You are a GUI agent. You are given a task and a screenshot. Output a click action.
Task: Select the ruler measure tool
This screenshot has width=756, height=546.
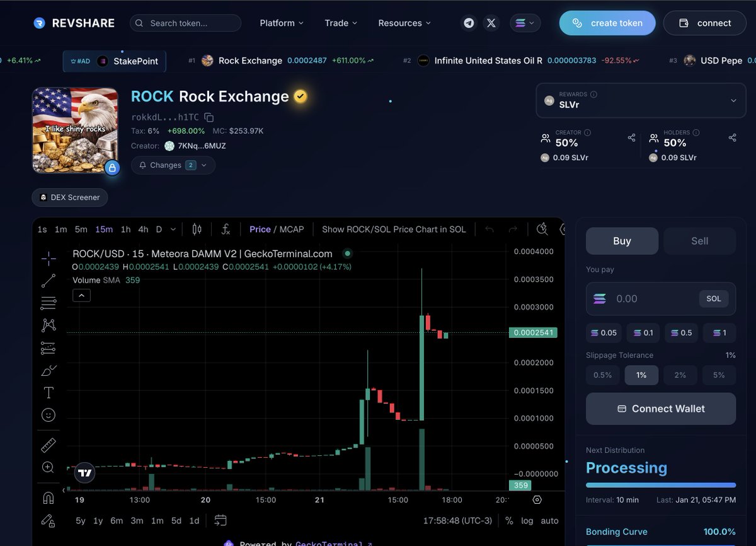pos(49,445)
